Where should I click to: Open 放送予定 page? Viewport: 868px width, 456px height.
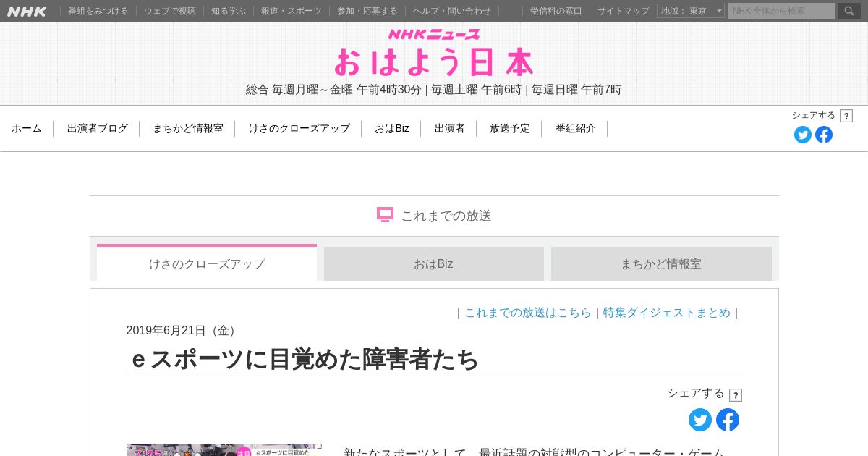point(510,128)
